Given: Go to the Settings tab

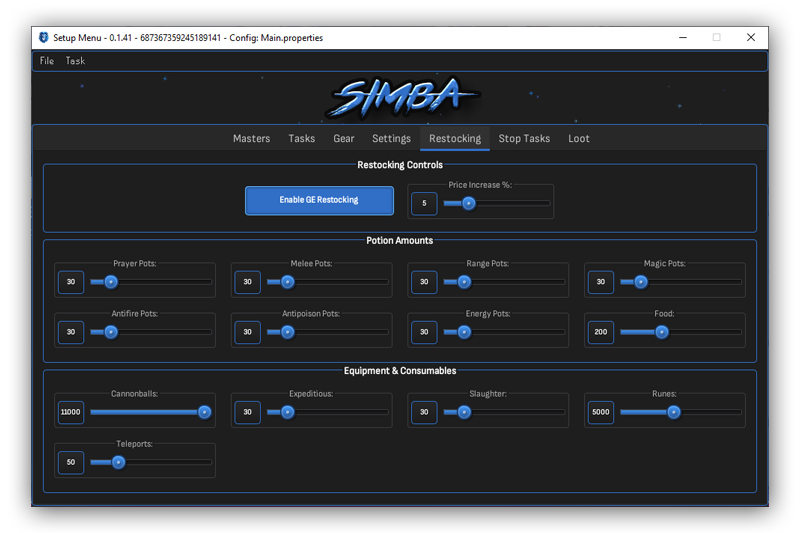Looking at the screenshot, I should (391, 139).
